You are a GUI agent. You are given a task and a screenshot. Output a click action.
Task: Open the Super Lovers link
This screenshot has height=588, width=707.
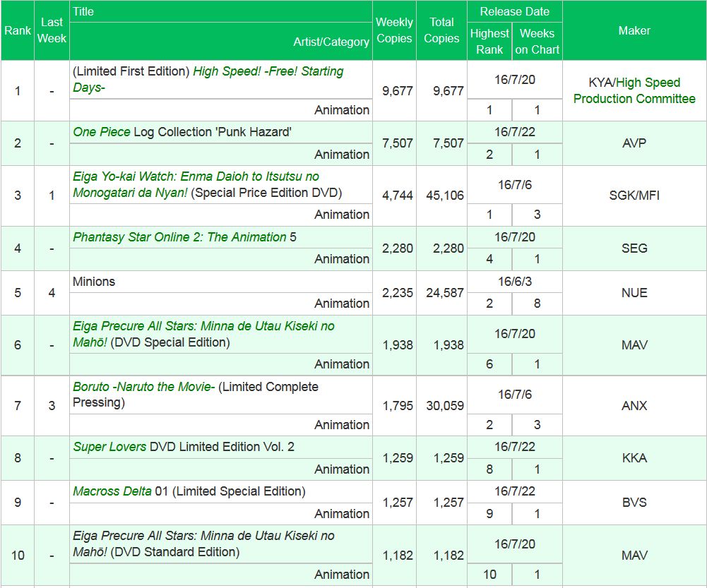[109, 447]
